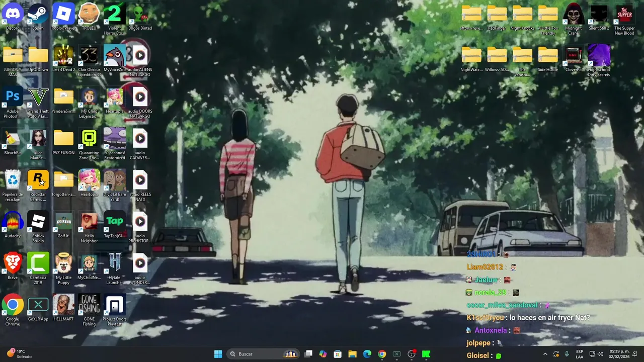Select the Google Chrome desktop shortcut
The image size is (644, 362).
13,311
